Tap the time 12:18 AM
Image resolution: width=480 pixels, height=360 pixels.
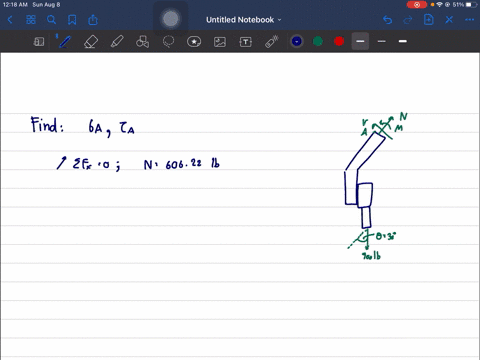[x=15, y=5]
